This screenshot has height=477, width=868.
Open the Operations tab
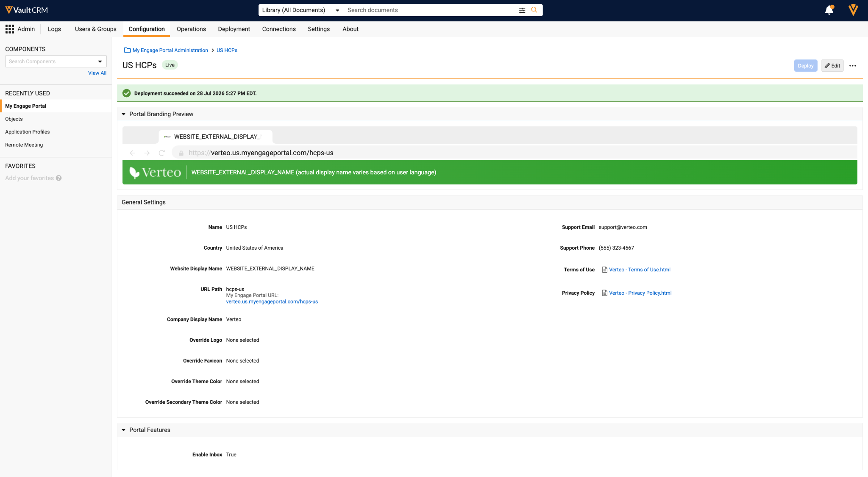[191, 29]
